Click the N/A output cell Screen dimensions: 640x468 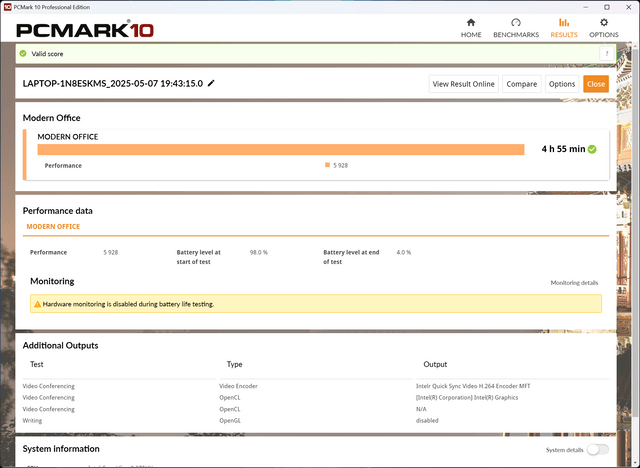click(421, 409)
